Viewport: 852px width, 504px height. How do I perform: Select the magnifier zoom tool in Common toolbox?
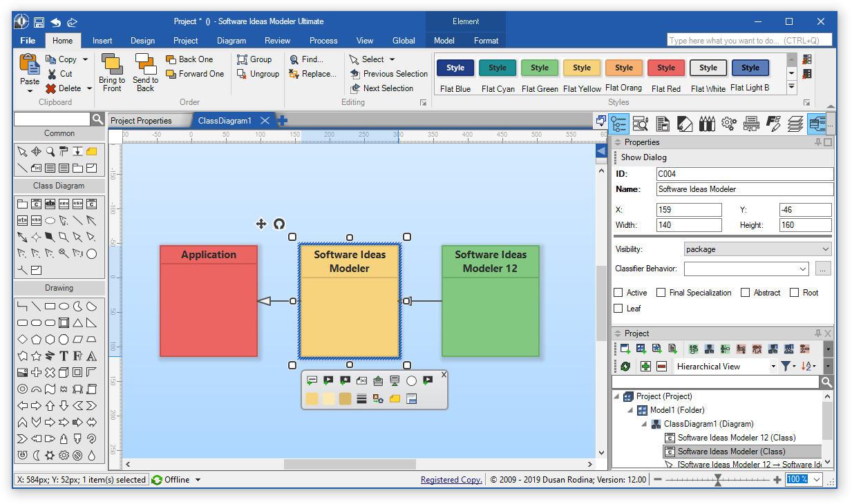50,151
